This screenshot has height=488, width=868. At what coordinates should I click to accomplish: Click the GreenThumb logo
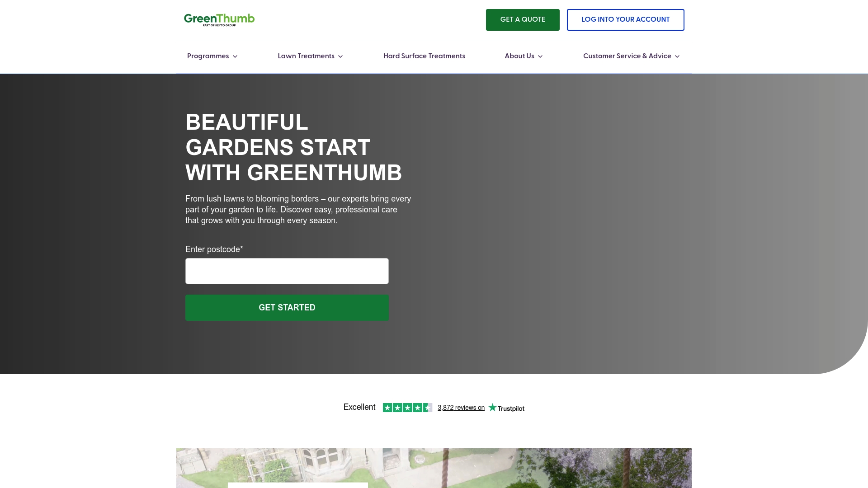[218, 19]
